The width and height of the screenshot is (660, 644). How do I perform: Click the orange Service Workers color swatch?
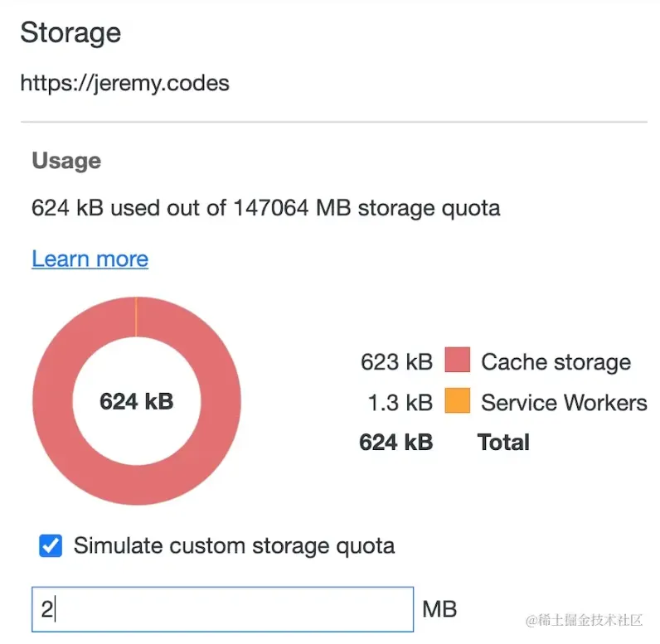pos(458,402)
